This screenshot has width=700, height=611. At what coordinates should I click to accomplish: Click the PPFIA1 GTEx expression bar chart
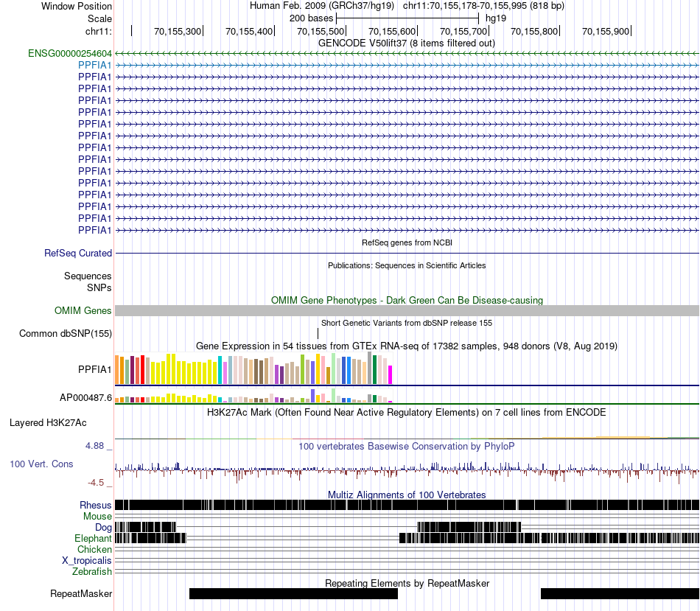pyautogui.click(x=253, y=369)
